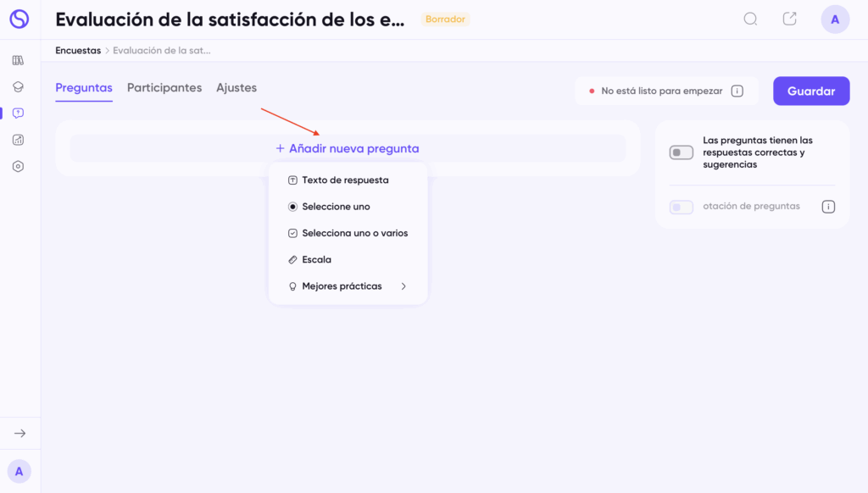
Task: Click the info icon next to question rotation
Action: 828,207
